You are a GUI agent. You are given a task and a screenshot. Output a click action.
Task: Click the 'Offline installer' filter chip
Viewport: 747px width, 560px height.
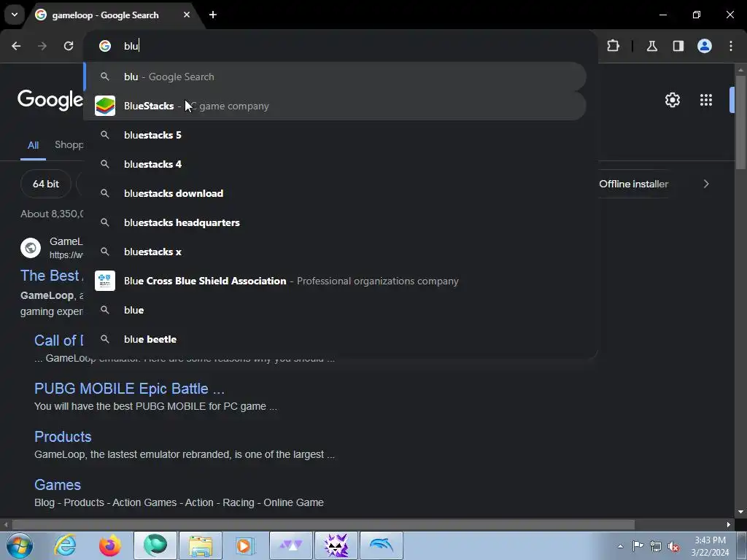(x=634, y=184)
